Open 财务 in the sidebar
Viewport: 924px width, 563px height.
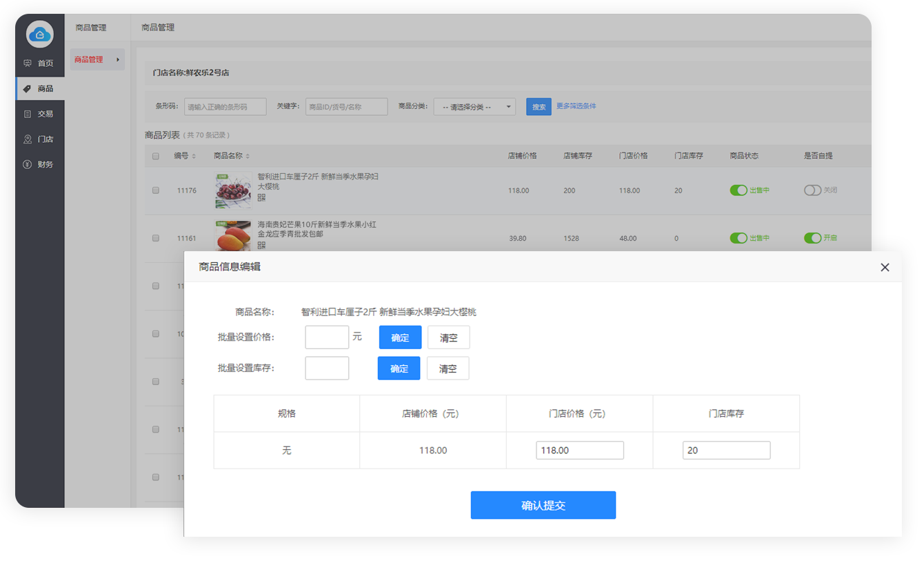[40, 164]
